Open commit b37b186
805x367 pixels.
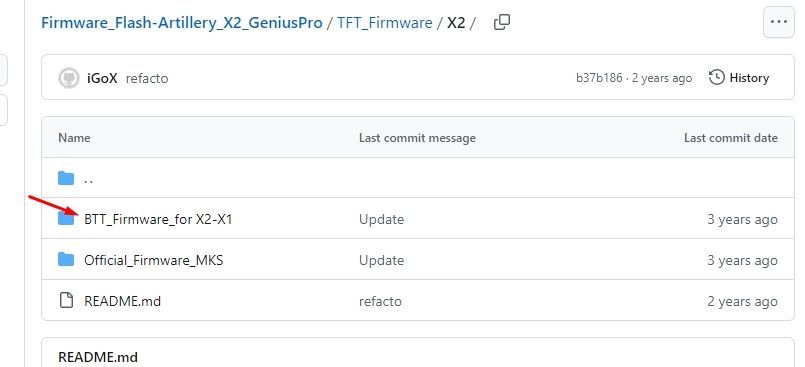point(599,78)
